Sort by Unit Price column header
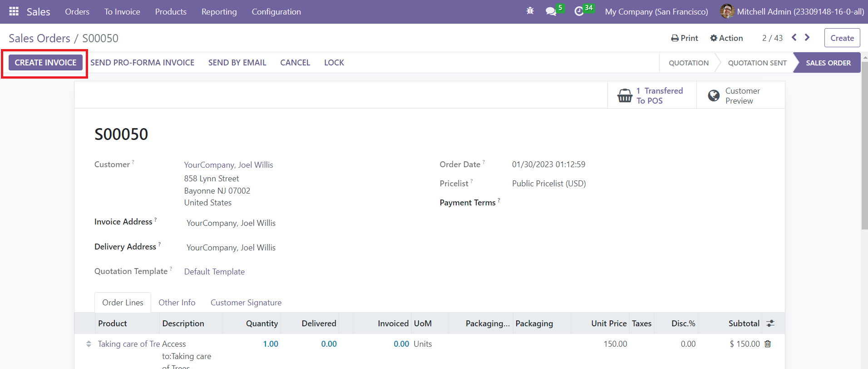 [609, 323]
